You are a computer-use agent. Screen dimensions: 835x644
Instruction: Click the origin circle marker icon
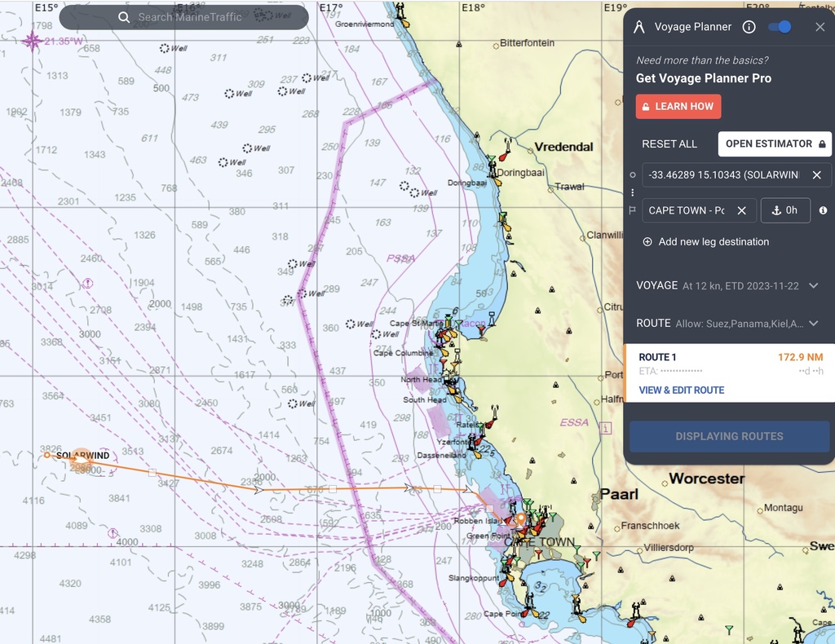tap(633, 175)
